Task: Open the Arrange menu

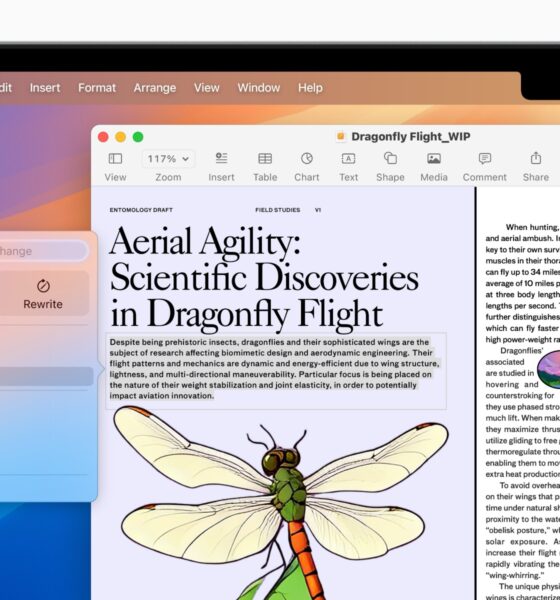Action: point(155,88)
